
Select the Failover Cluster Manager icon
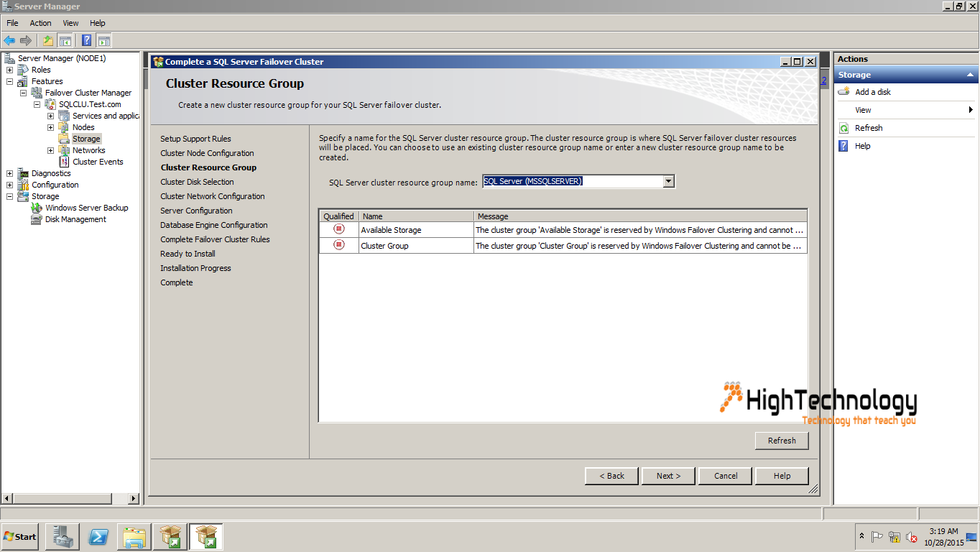pyautogui.click(x=37, y=93)
